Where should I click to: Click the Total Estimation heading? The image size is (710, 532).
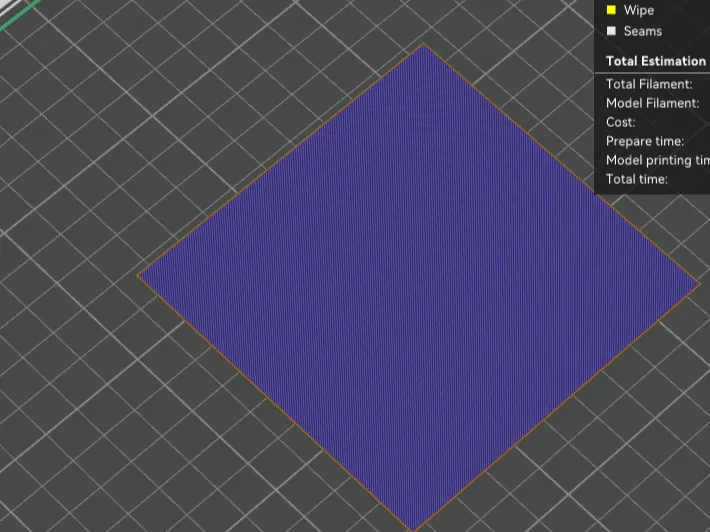click(x=656, y=61)
